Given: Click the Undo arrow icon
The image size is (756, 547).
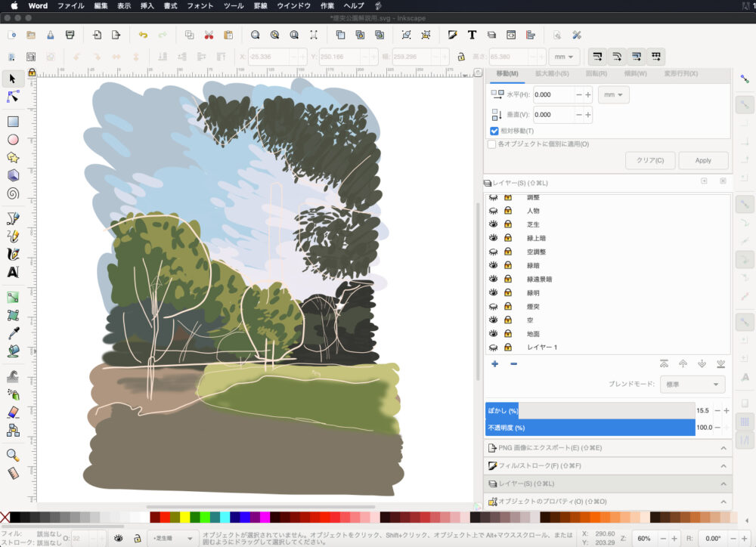Looking at the screenshot, I should (143, 35).
